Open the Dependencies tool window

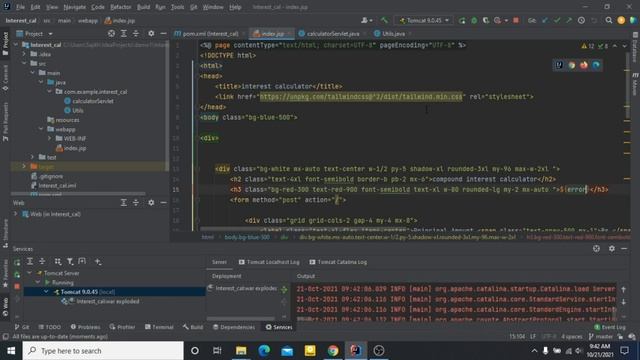click(x=234, y=327)
